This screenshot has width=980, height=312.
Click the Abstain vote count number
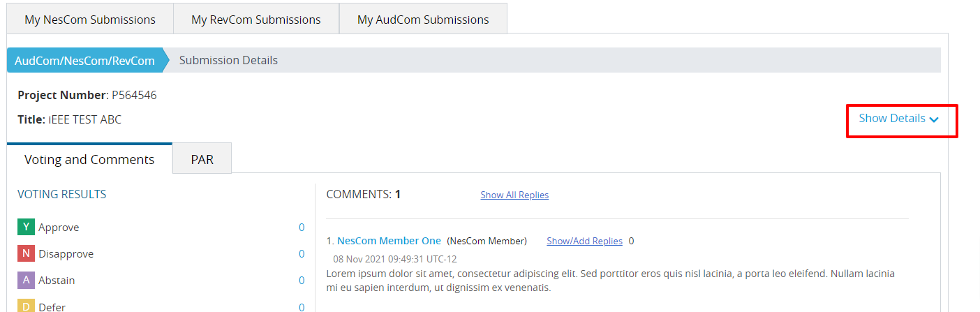302,281
